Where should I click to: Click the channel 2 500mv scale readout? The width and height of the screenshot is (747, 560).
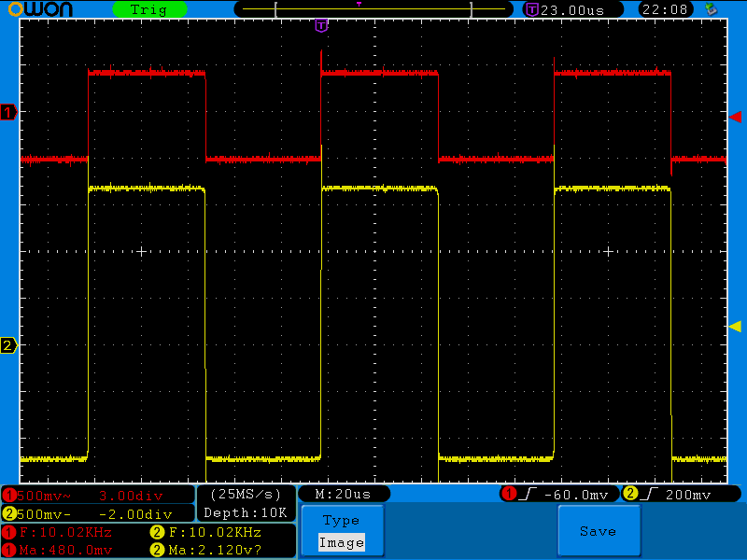click(x=43, y=514)
